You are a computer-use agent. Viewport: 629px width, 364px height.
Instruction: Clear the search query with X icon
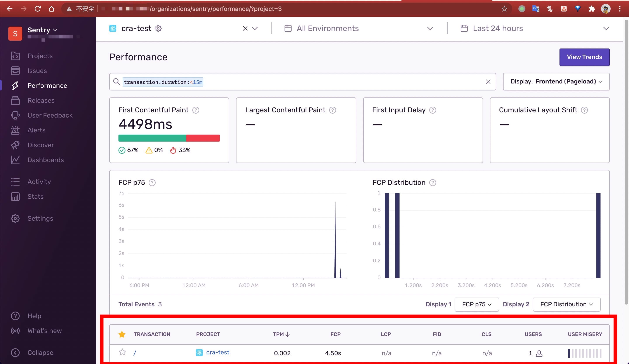pyautogui.click(x=488, y=82)
